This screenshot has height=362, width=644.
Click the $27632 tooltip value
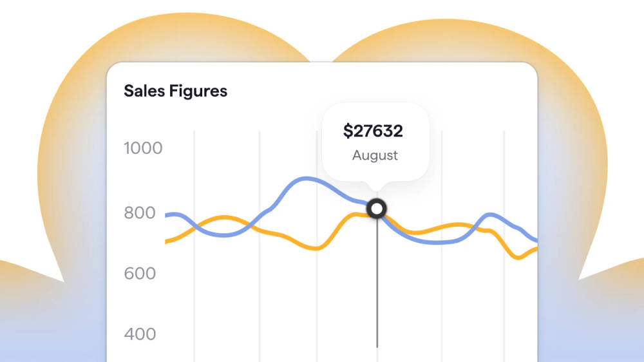click(x=373, y=131)
